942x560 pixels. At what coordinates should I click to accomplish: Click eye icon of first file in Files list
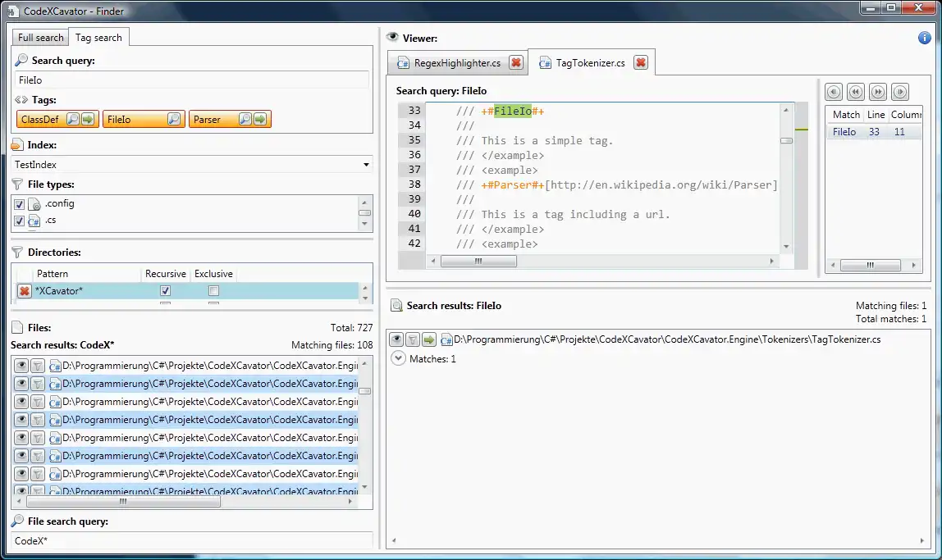(x=21, y=366)
